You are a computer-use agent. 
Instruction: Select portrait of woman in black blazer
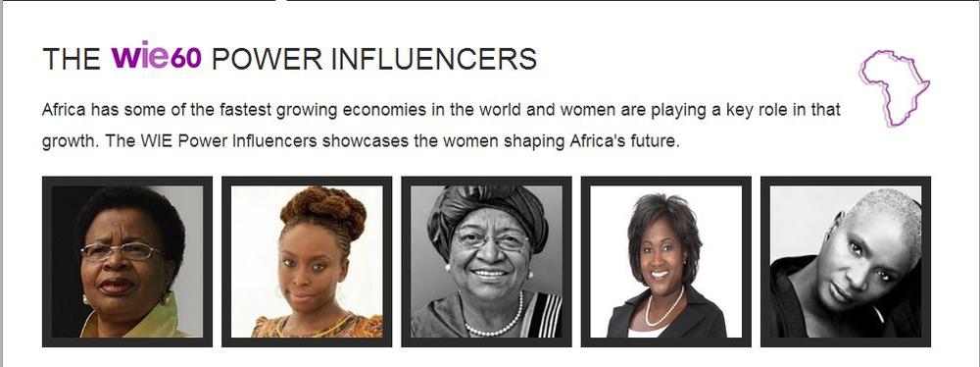pos(666,262)
